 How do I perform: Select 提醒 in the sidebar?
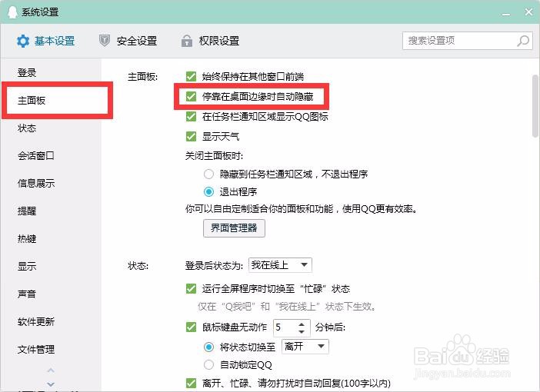[x=27, y=211]
